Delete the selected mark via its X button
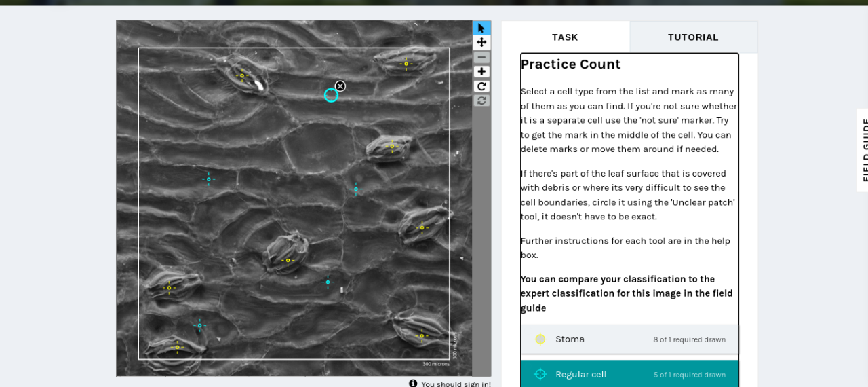This screenshot has width=868, height=387. pyautogui.click(x=340, y=86)
